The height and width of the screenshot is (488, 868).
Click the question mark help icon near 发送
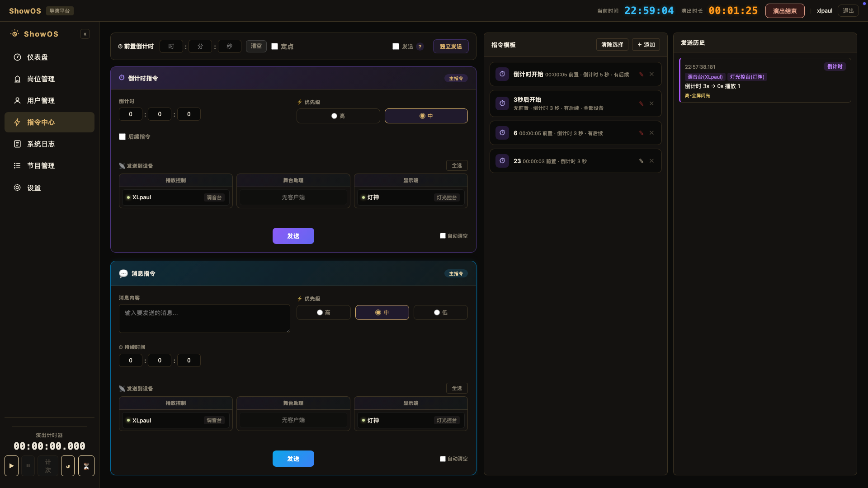[420, 47]
